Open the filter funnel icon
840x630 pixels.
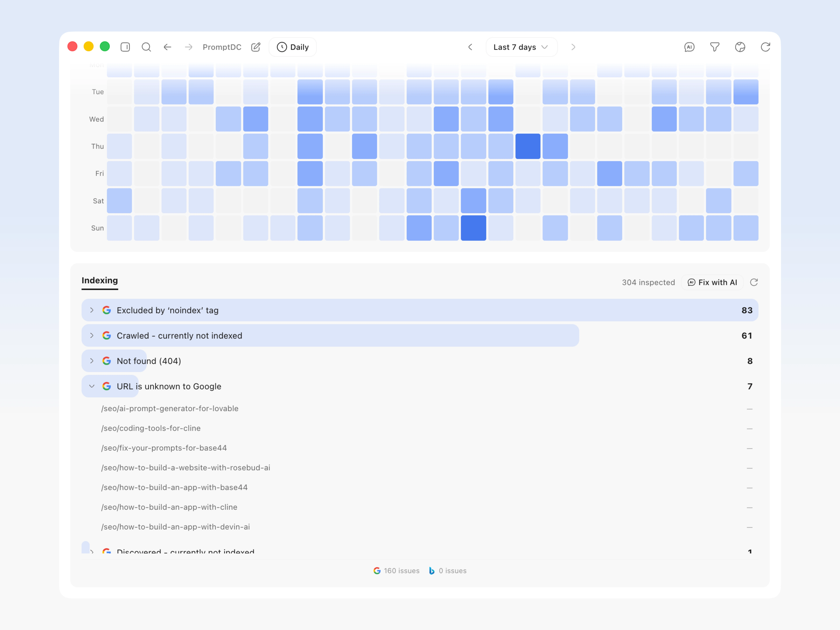715,47
